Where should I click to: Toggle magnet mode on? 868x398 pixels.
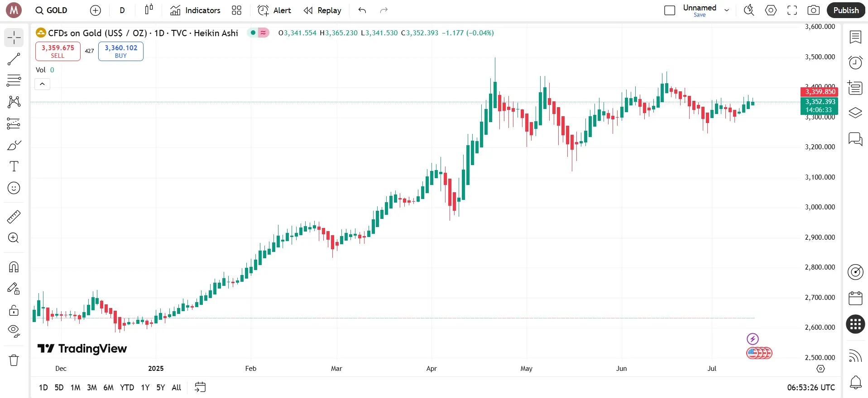[14, 267]
